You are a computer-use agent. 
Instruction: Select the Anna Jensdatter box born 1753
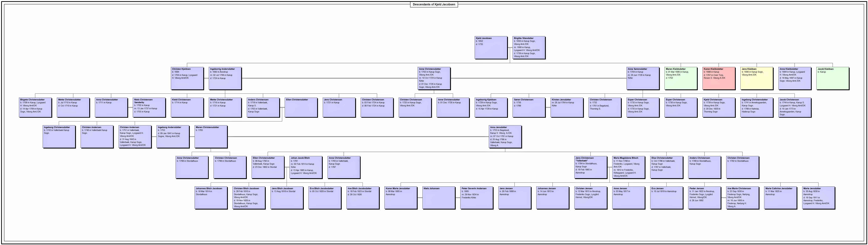point(505,137)
